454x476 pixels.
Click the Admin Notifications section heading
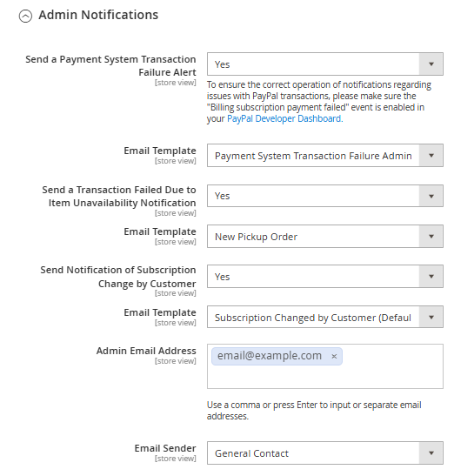pyautogui.click(x=98, y=15)
